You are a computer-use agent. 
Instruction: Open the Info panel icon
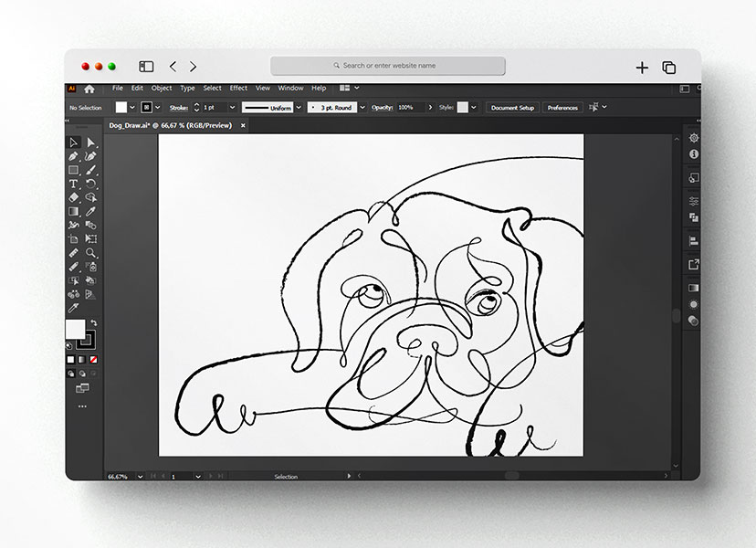[x=694, y=155]
